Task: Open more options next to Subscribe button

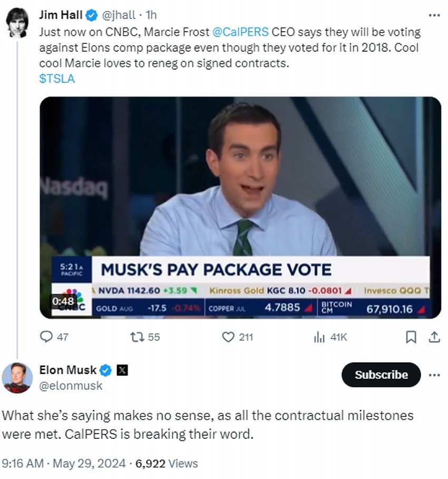Action: pyautogui.click(x=434, y=375)
